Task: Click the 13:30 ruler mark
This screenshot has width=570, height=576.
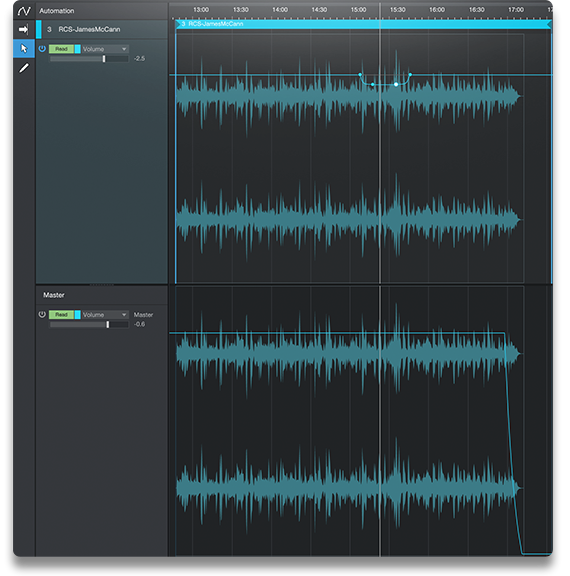Action: pos(241,10)
